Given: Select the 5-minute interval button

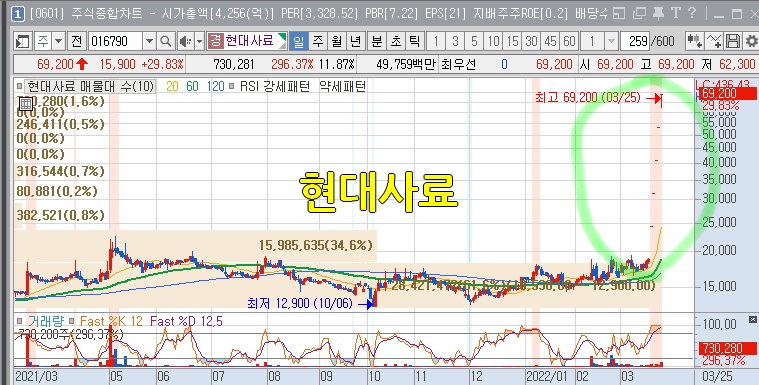Looking at the screenshot, I should tap(474, 42).
